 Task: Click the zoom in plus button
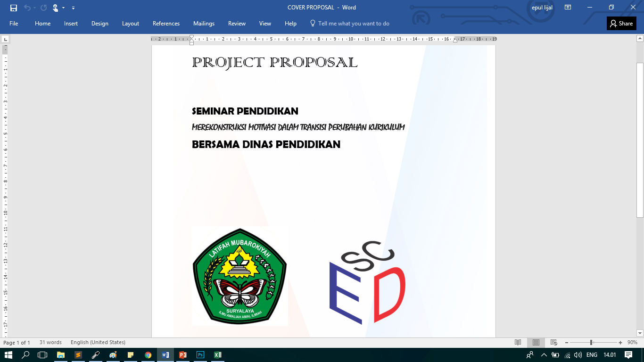click(x=620, y=343)
